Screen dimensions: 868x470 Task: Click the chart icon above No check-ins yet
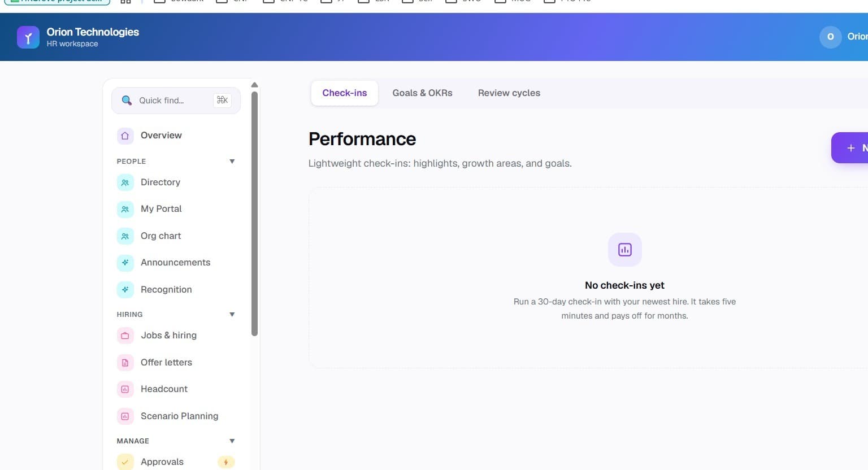tap(624, 250)
